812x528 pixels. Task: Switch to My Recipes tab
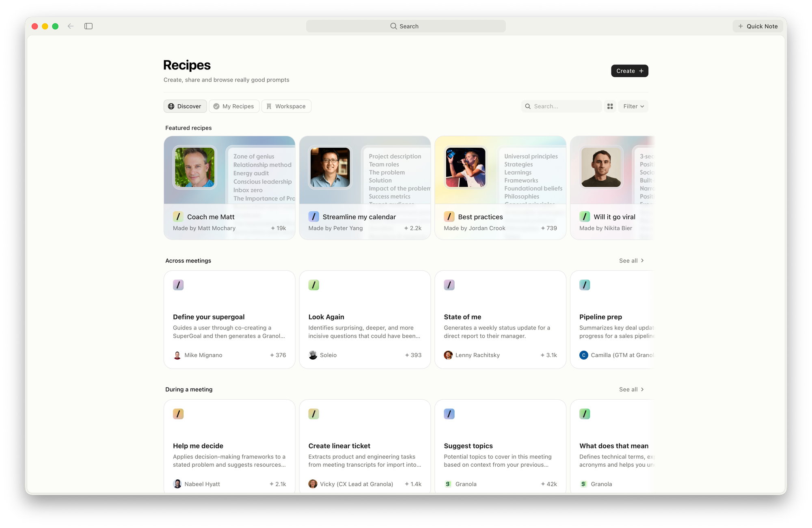click(234, 106)
